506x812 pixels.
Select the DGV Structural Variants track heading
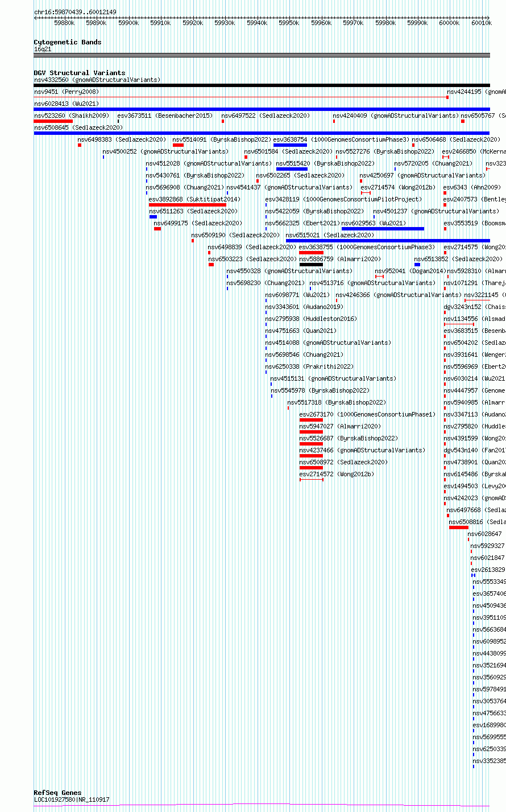[x=80, y=73]
